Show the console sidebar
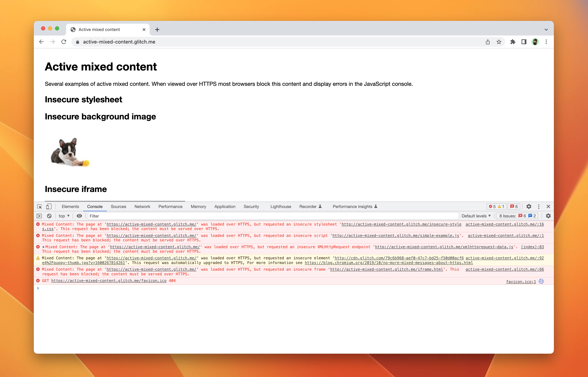This screenshot has width=588, height=377. click(39, 216)
